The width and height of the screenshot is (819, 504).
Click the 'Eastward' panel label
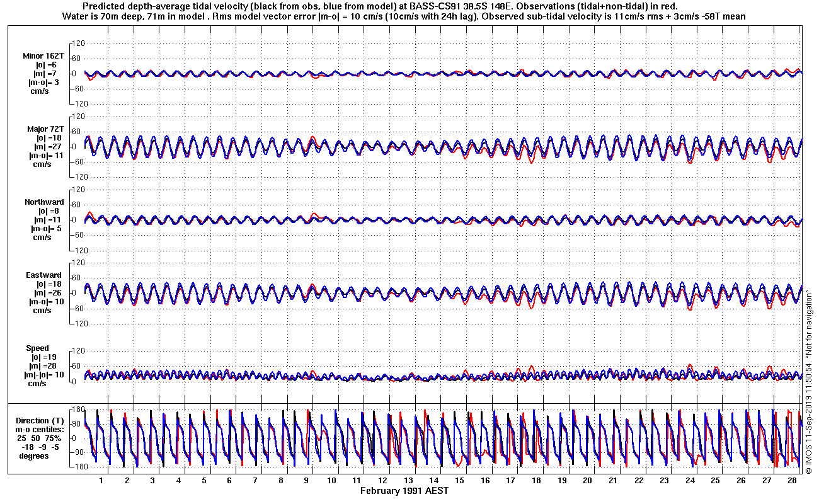tap(43, 275)
